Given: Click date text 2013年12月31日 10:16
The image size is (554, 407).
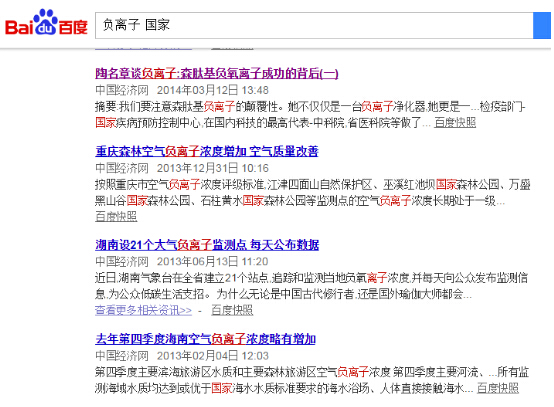Looking at the screenshot, I should coord(213,168).
